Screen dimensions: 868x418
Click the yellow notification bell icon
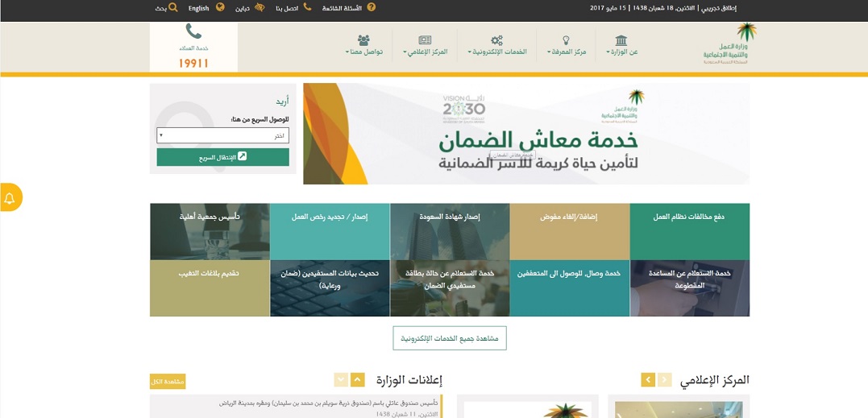coord(10,198)
